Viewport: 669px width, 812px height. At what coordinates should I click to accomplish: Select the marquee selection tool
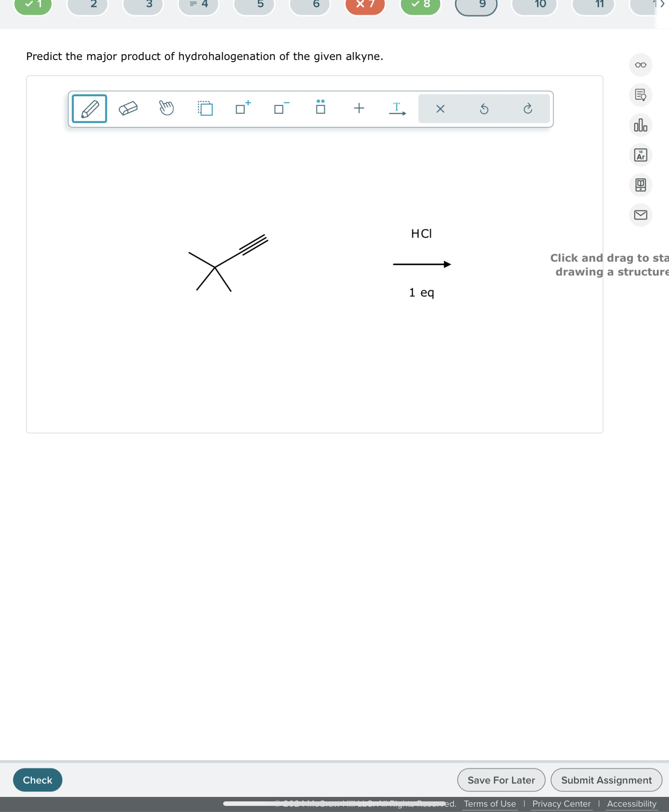click(205, 109)
